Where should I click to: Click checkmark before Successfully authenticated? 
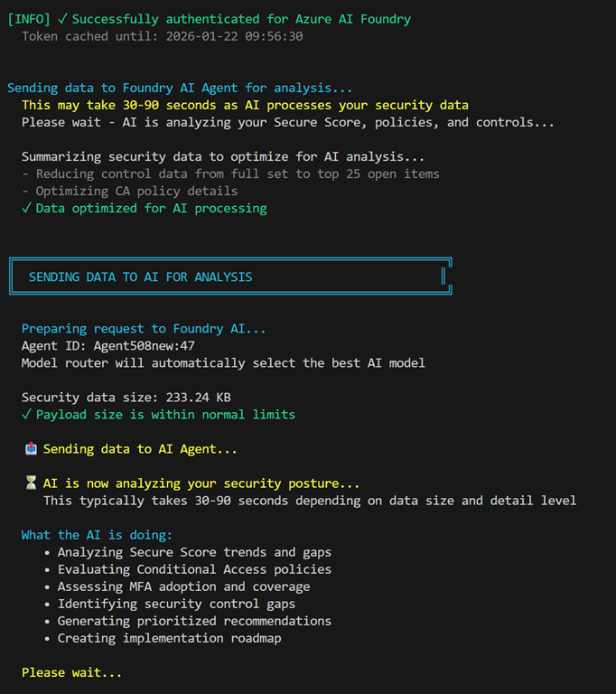coord(63,19)
